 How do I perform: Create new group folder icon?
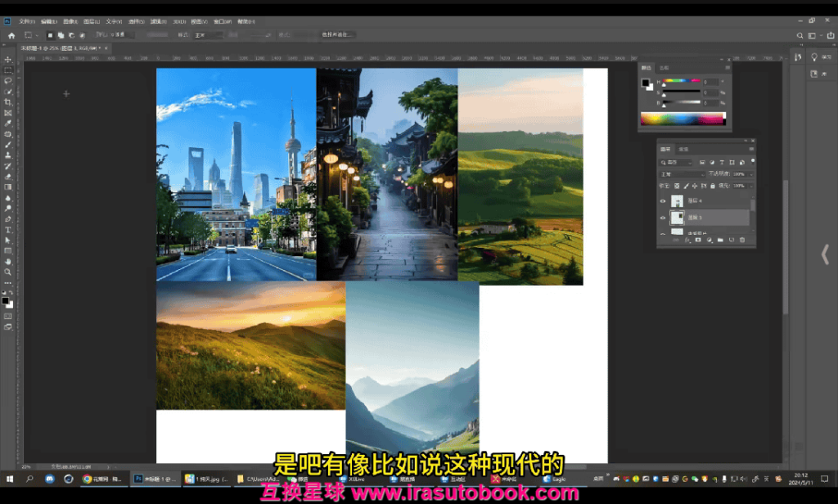click(x=720, y=241)
